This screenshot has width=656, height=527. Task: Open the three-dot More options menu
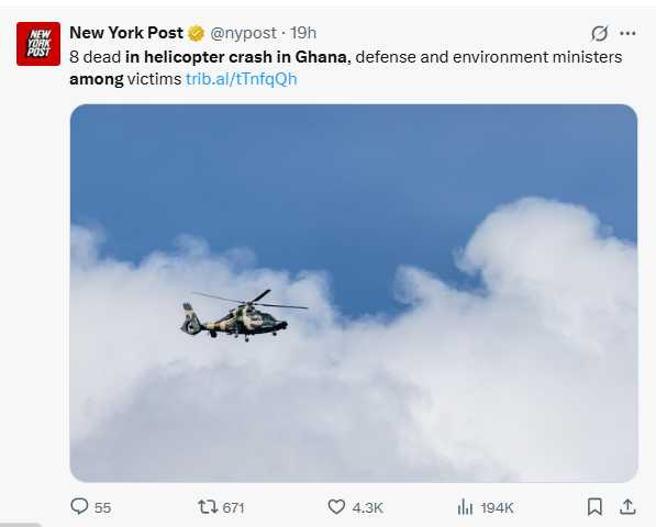click(x=628, y=34)
